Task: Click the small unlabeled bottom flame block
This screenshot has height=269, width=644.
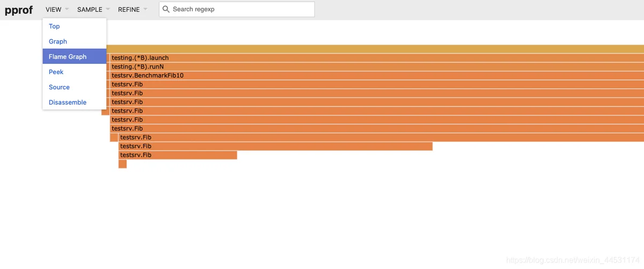Action: point(122,164)
